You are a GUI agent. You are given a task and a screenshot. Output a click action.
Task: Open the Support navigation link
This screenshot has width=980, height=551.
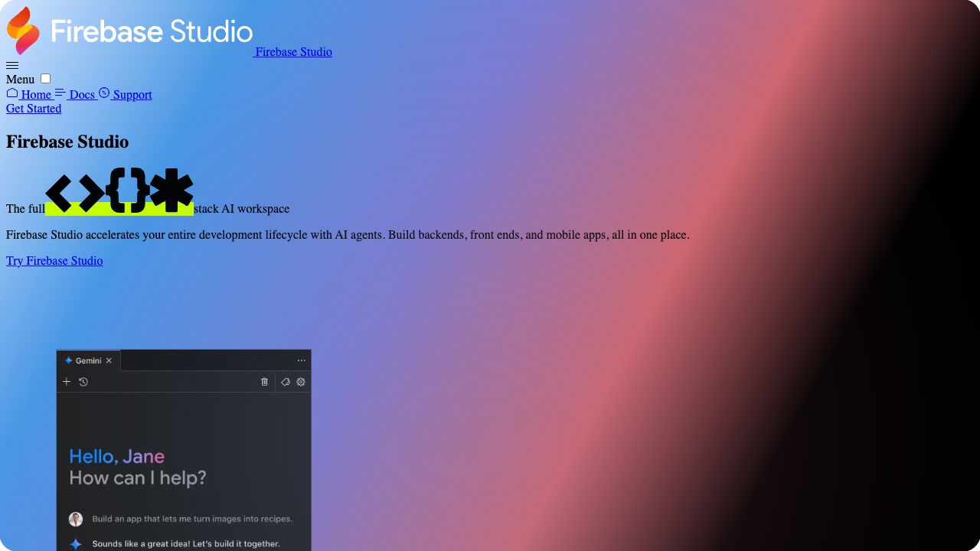pos(132,95)
